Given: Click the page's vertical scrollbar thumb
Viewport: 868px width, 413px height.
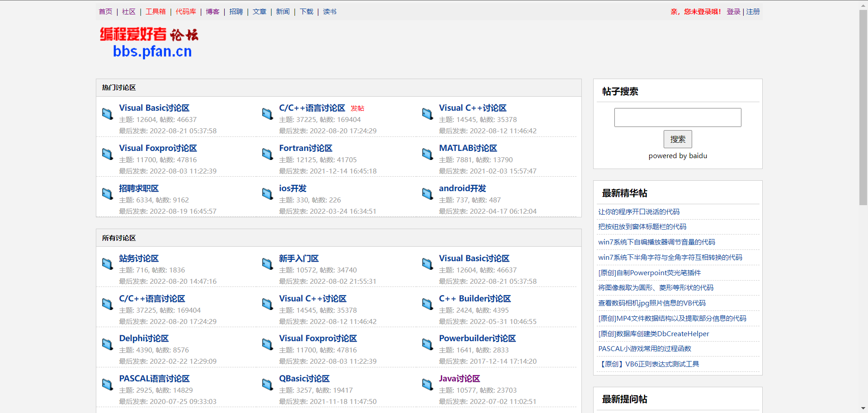Looking at the screenshot, I should [x=863, y=108].
